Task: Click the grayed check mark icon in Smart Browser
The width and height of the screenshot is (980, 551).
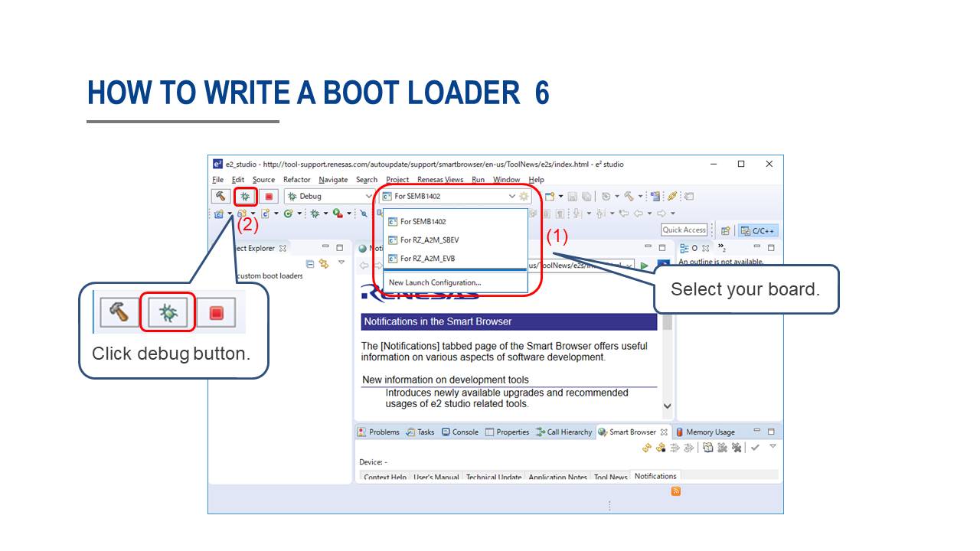Action: 755,448
